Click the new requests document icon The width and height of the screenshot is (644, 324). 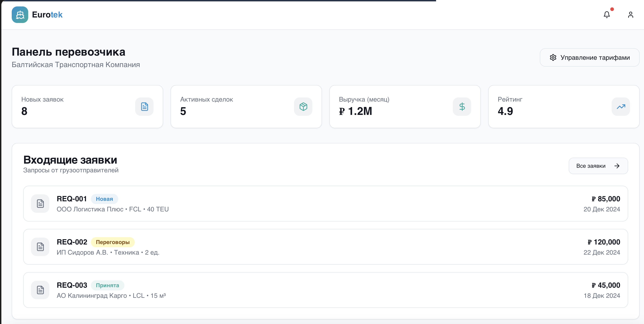point(144,107)
